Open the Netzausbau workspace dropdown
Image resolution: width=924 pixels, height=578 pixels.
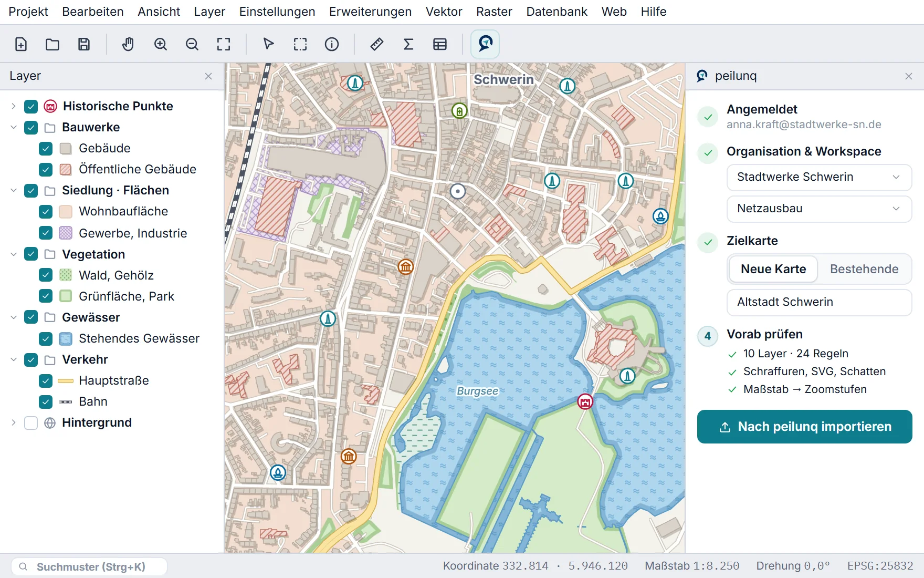click(x=819, y=209)
